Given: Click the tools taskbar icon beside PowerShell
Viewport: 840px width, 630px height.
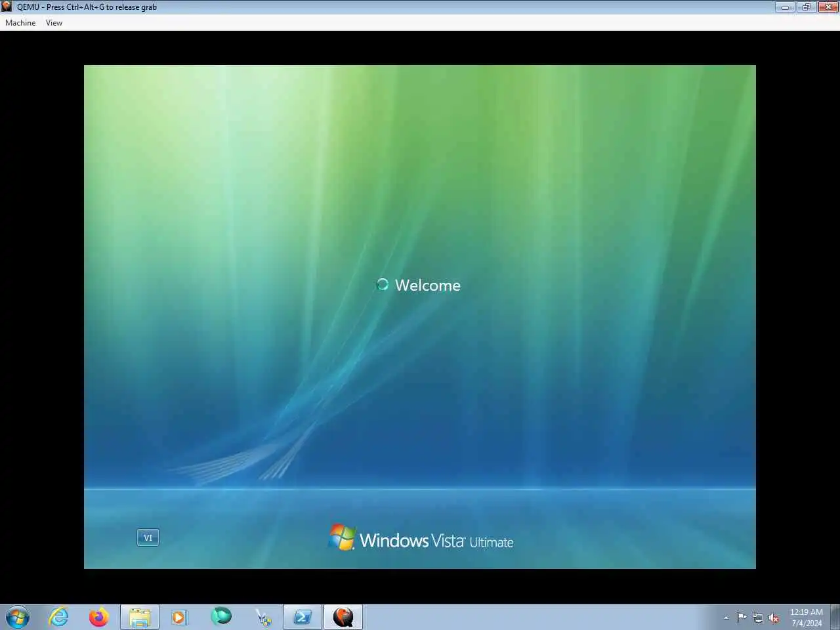Looking at the screenshot, I should [x=263, y=618].
